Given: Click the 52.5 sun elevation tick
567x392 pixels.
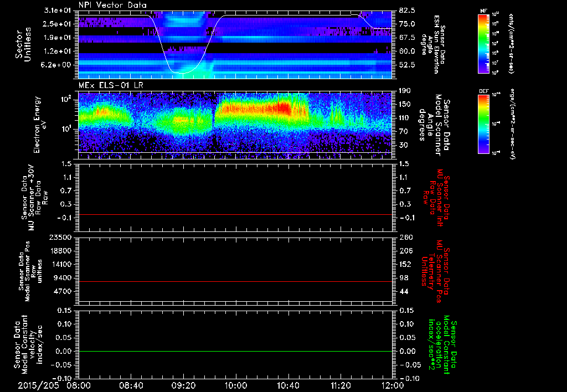Looking at the screenshot, I should point(407,65).
